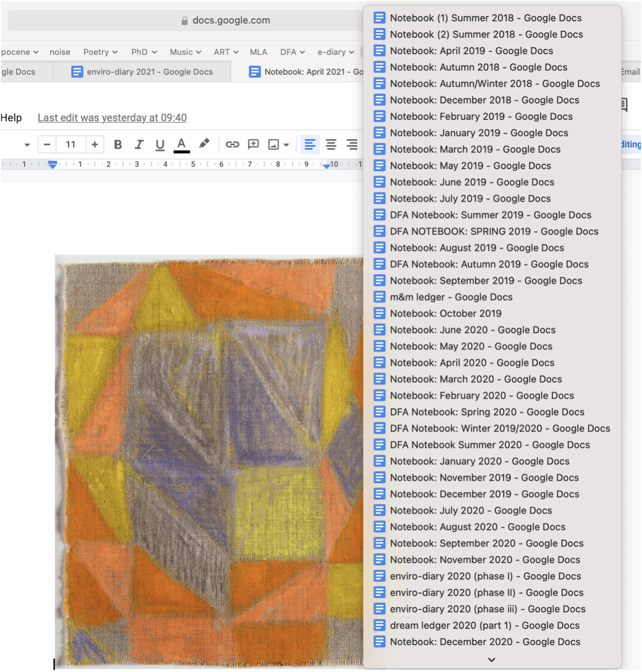The image size is (642, 672).
Task: Open the last edit history link
Action: click(112, 118)
